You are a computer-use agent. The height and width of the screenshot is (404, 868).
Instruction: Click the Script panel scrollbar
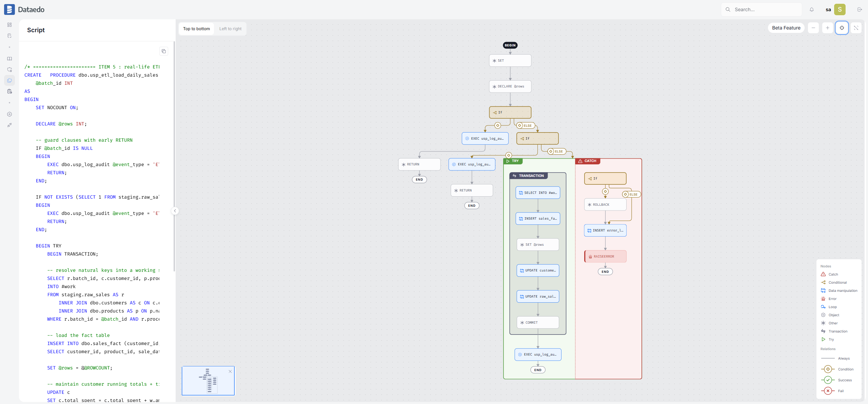coord(174,156)
